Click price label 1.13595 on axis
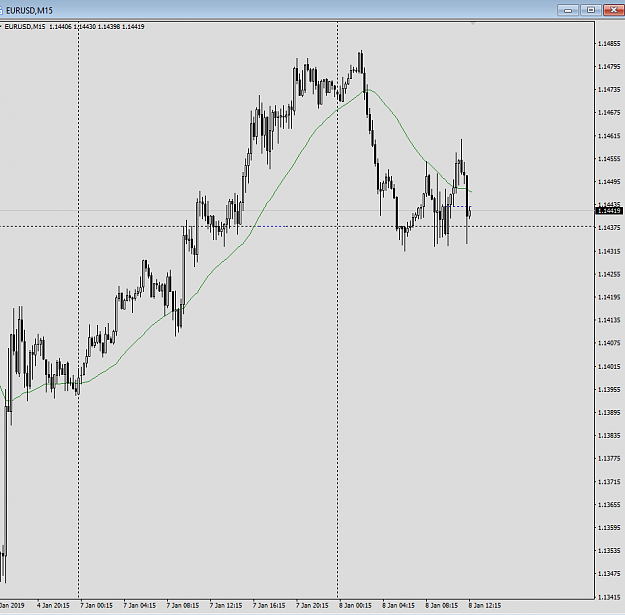 (609, 527)
